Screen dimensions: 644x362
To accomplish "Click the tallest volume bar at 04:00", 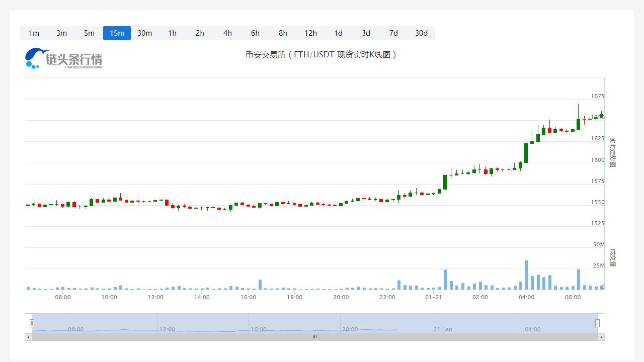I will click(527, 275).
